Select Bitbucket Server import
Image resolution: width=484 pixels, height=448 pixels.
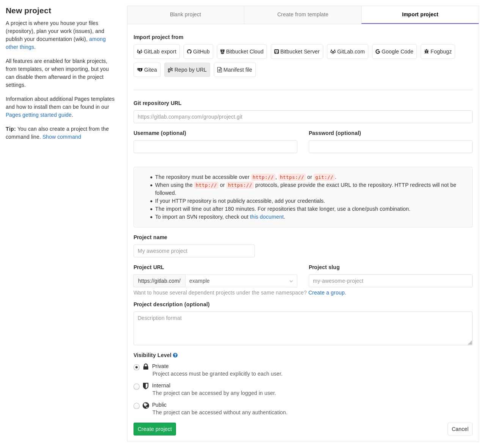pyautogui.click(x=297, y=52)
